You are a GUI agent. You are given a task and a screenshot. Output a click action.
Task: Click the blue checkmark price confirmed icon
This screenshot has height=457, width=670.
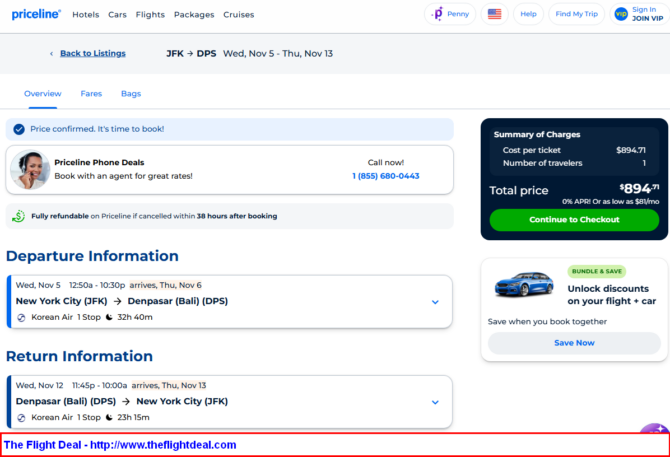19,129
